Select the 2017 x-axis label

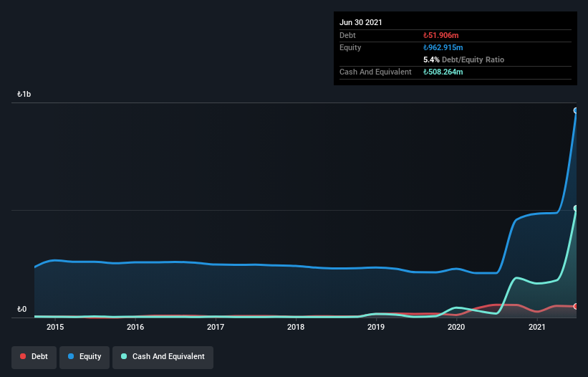tap(216, 327)
